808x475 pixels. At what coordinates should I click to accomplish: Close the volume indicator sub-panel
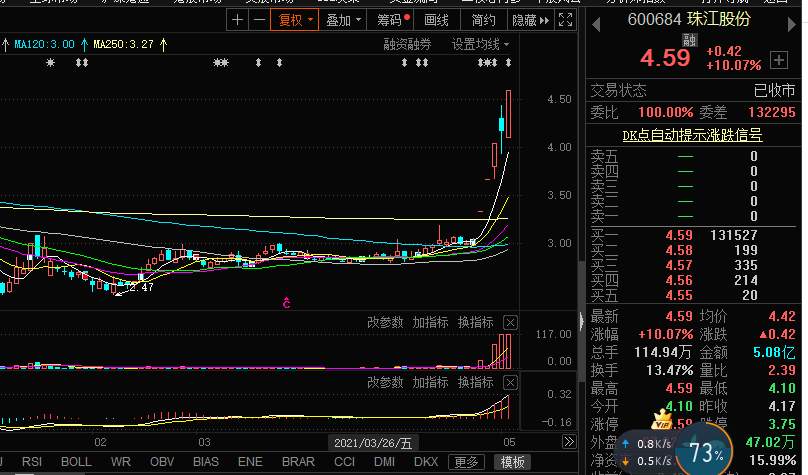[510, 323]
